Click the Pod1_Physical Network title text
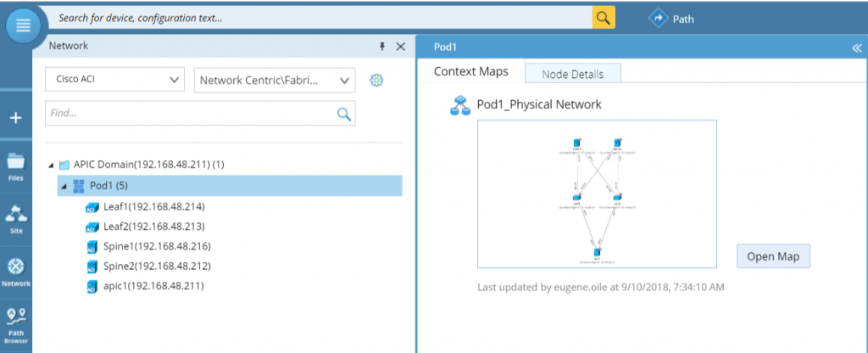Viewport: 868px width, 353px height. point(539,104)
